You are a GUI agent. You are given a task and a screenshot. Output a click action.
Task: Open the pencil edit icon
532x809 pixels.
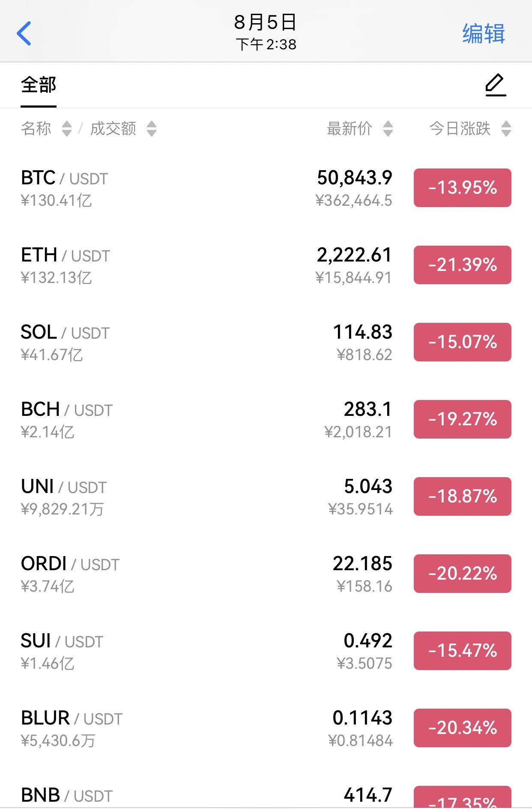(496, 85)
